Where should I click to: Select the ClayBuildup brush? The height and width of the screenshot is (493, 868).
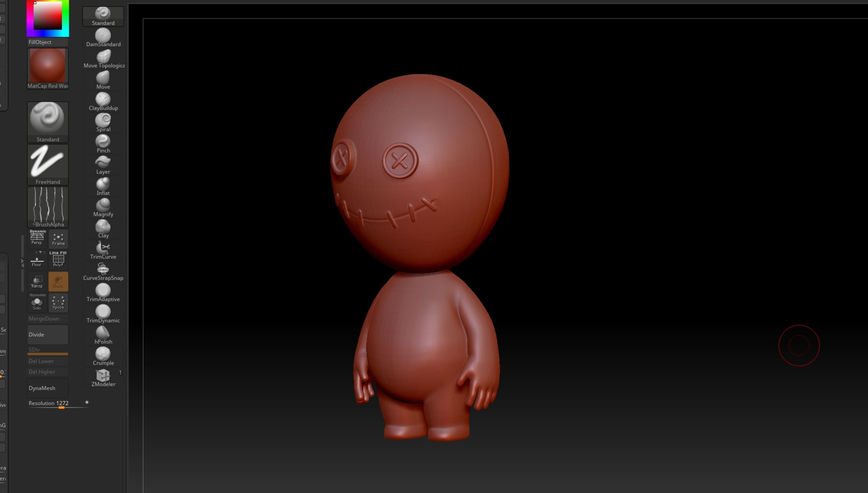pyautogui.click(x=103, y=101)
